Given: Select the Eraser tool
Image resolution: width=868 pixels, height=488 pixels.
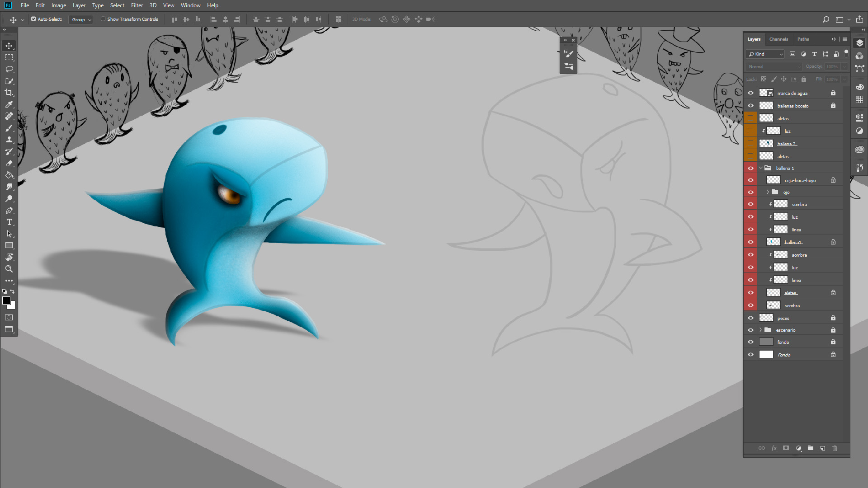Looking at the screenshot, I should pos(9,163).
